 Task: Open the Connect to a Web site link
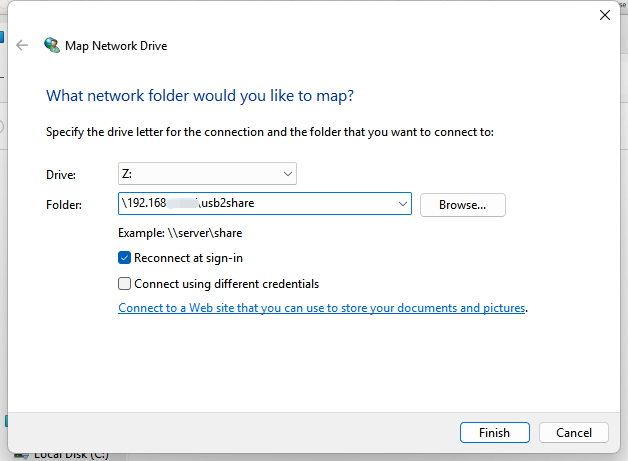[322, 308]
